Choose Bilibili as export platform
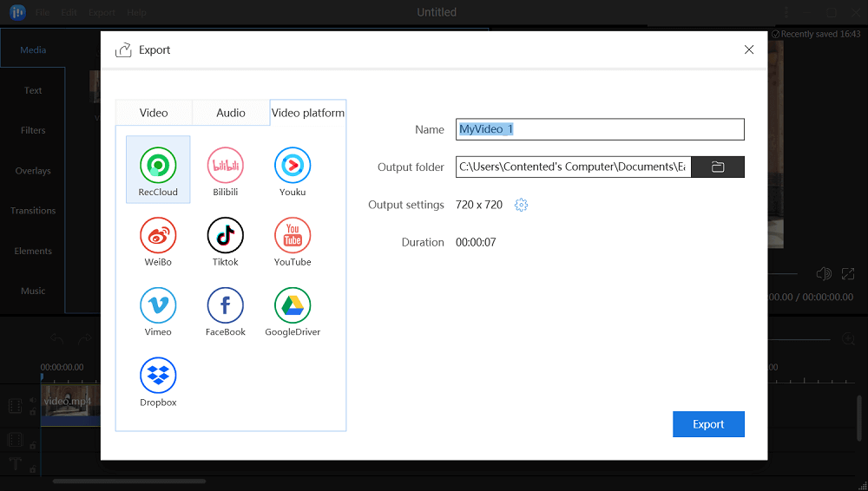 tap(226, 166)
